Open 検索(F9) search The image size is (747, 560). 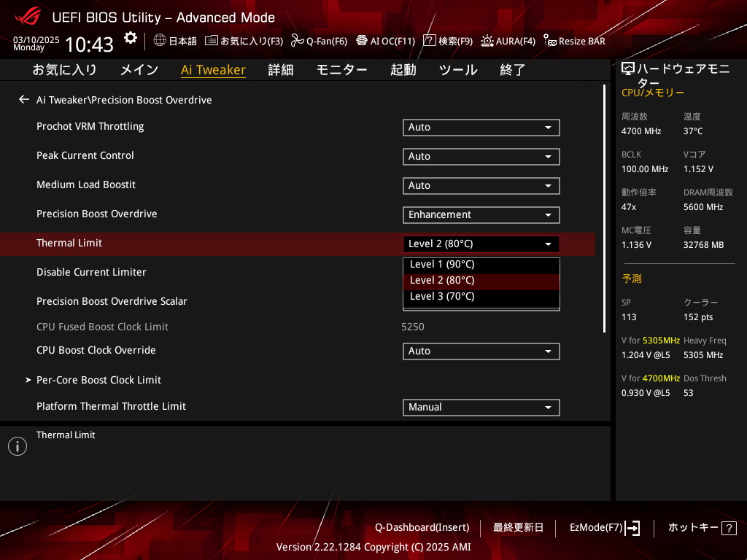click(448, 41)
